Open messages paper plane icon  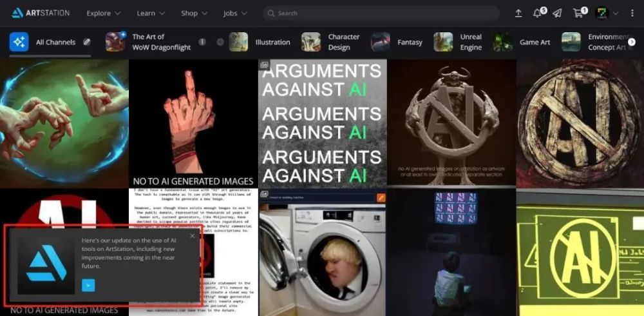click(x=557, y=14)
